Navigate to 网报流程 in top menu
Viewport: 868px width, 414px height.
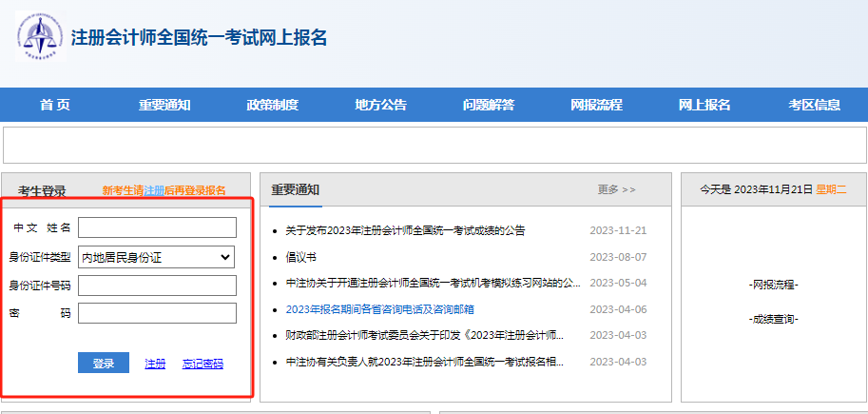[596, 105]
